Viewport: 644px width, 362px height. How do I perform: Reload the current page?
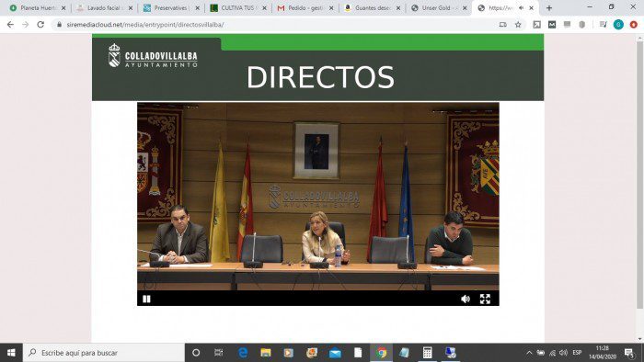(x=40, y=25)
